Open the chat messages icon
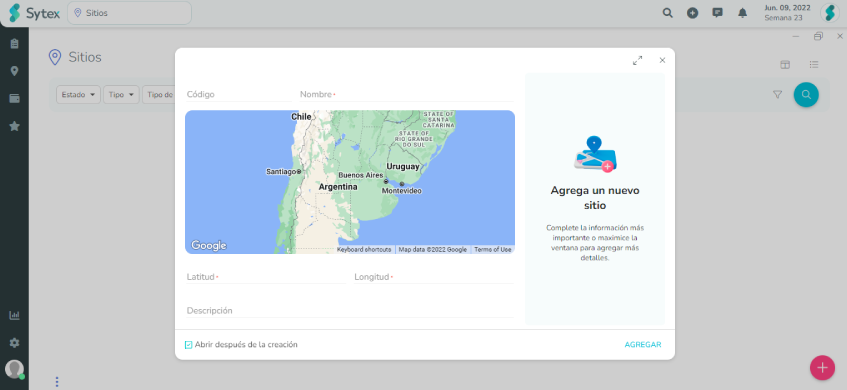 pyautogui.click(x=717, y=13)
